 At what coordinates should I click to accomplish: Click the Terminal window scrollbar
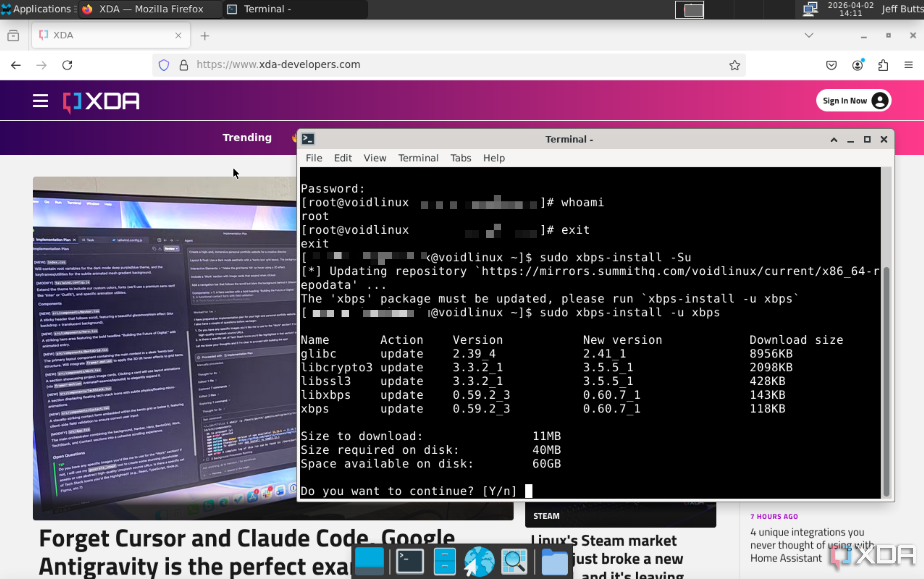886,381
